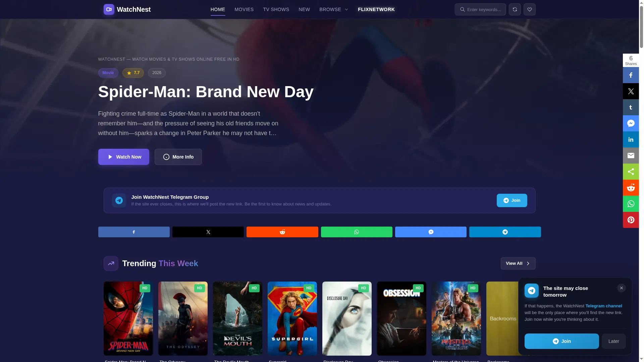Open More Info for Spider-Man

[x=178, y=157]
